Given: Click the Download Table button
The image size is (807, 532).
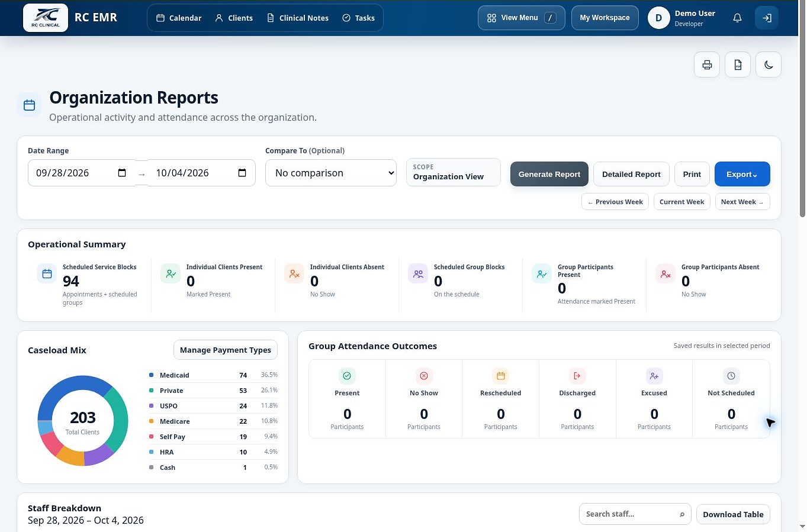Looking at the screenshot, I should click(x=733, y=514).
